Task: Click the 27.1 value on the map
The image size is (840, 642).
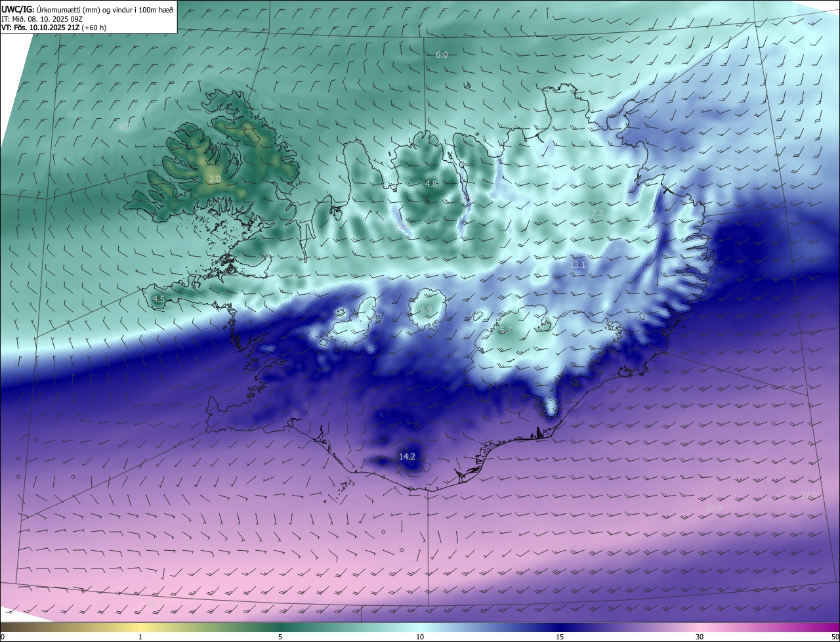Action: [808, 495]
